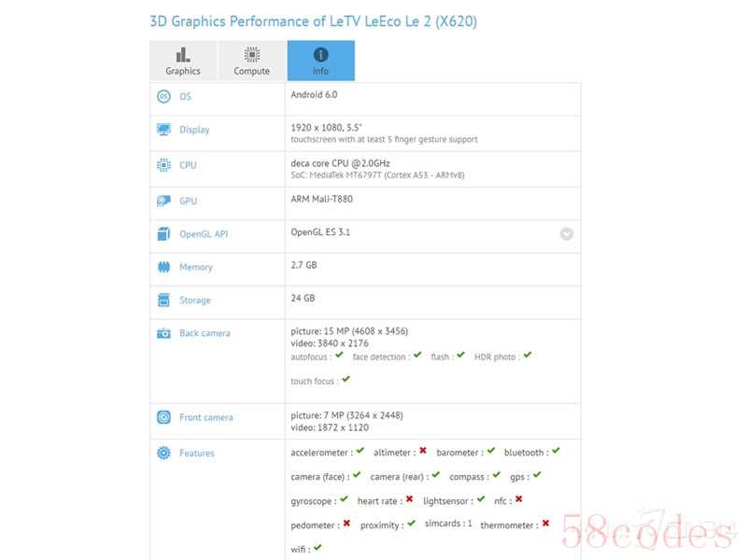Click the compass check mark
The width and height of the screenshot is (747, 560).
[497, 475]
